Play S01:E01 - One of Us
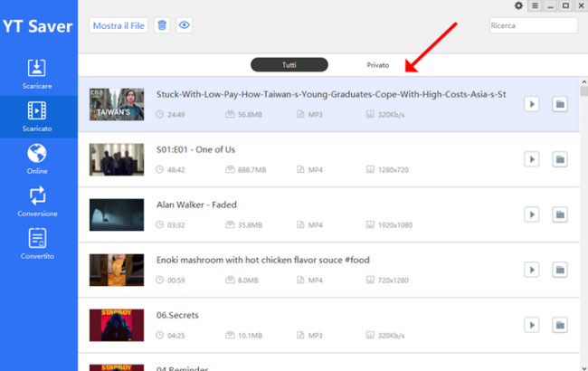Screen dimensions: 588x371 (532, 159)
